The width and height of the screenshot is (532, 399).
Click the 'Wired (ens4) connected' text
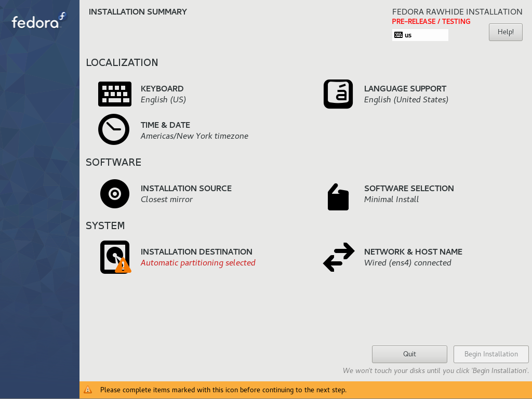coord(407,263)
